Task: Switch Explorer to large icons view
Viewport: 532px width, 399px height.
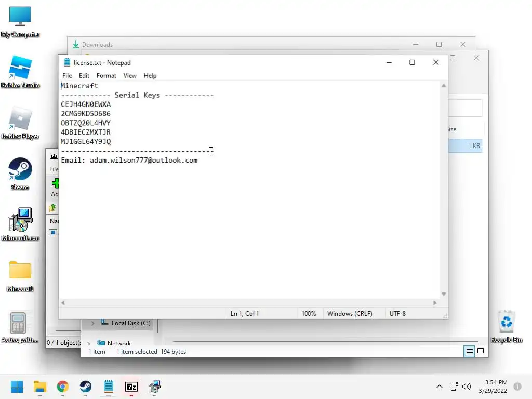Action: tap(481, 352)
